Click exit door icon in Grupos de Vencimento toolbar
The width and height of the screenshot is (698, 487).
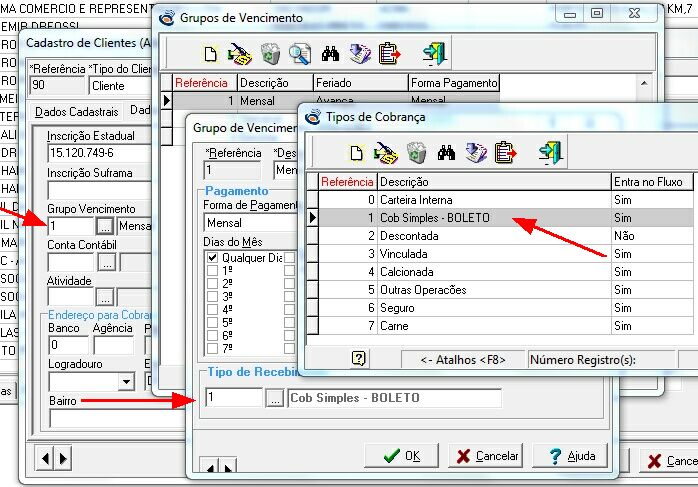pyautogui.click(x=434, y=53)
